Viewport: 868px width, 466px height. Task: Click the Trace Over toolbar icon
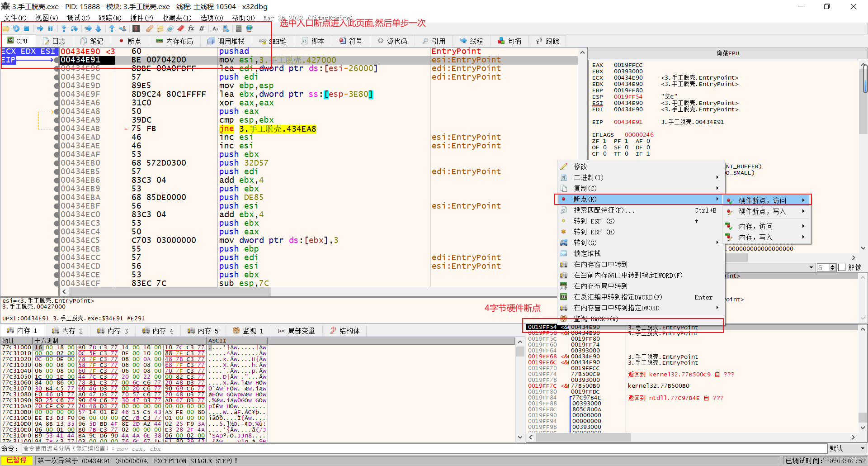pos(98,29)
